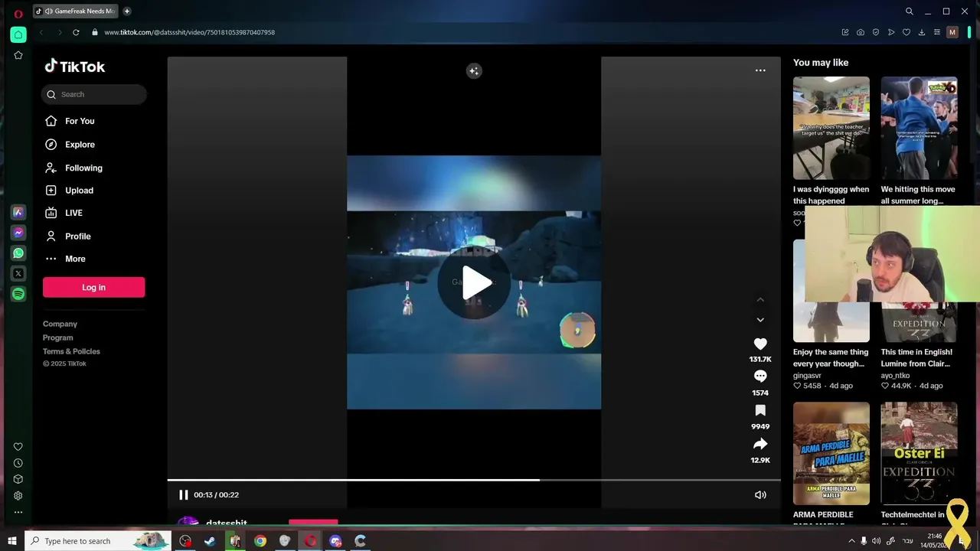Open history clock icon in sidebar

(18, 463)
